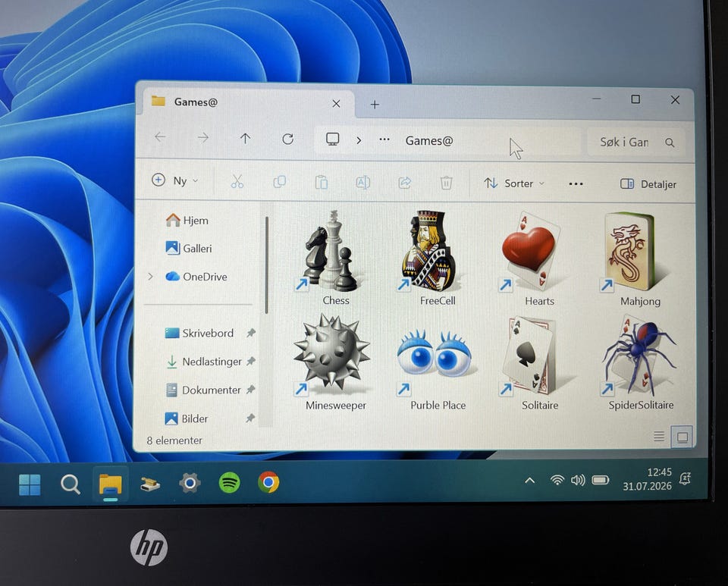The height and width of the screenshot is (586, 728).
Task: Click the Wi-Fi network tray icon
Action: pyautogui.click(x=557, y=480)
